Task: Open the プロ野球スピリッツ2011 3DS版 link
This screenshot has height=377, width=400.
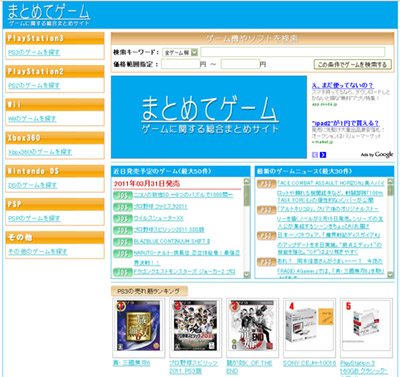Action: click(x=169, y=230)
